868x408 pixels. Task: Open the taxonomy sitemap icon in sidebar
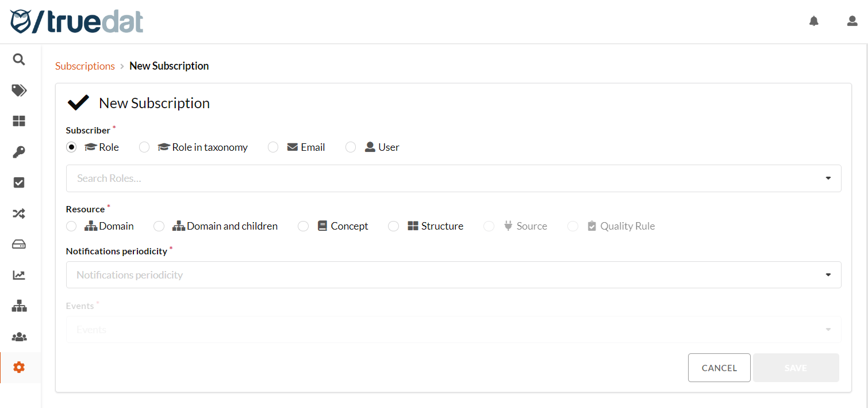pos(18,306)
